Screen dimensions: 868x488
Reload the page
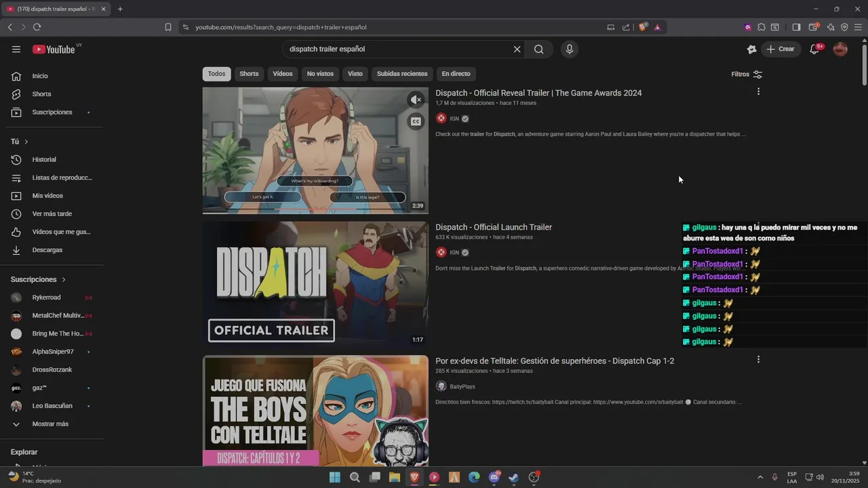coord(37,27)
